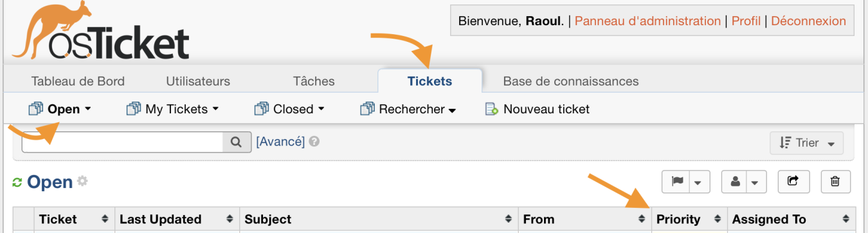Delete selected tickets with trash icon
This screenshot has width=868, height=233.
pyautogui.click(x=835, y=182)
